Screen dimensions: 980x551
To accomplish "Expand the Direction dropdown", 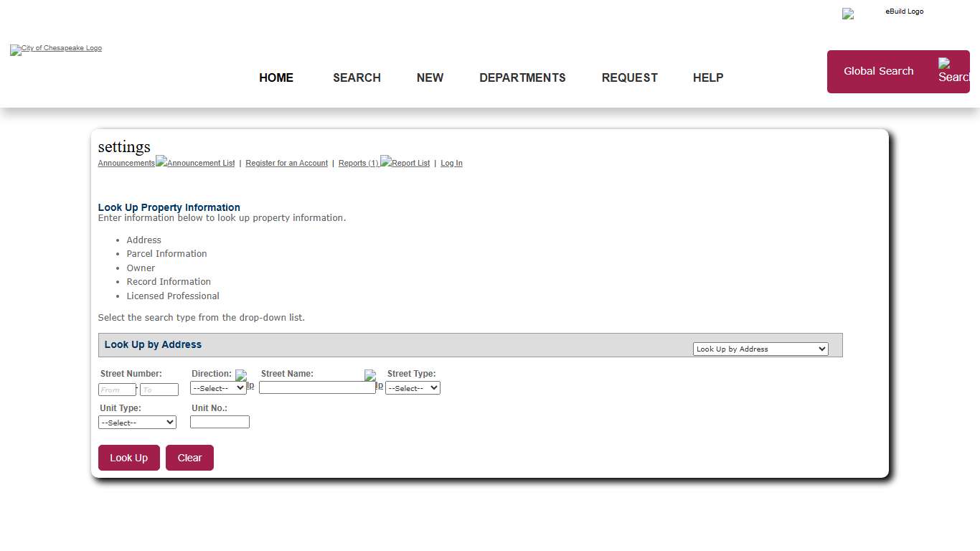I will (x=218, y=388).
